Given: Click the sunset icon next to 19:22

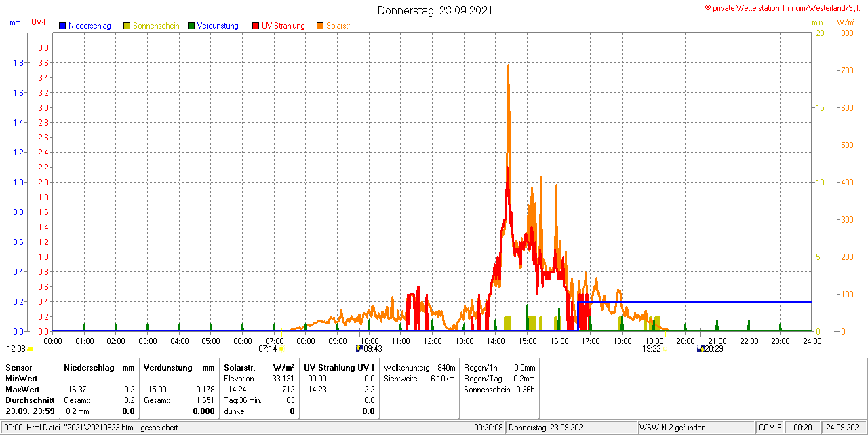Looking at the screenshot, I should coord(665,349).
